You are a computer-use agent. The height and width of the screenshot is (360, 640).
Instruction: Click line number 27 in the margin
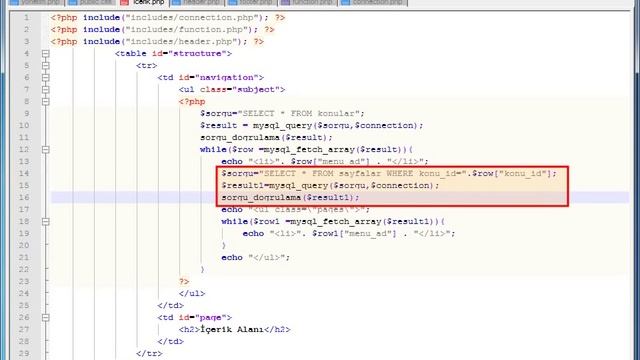click(24, 329)
